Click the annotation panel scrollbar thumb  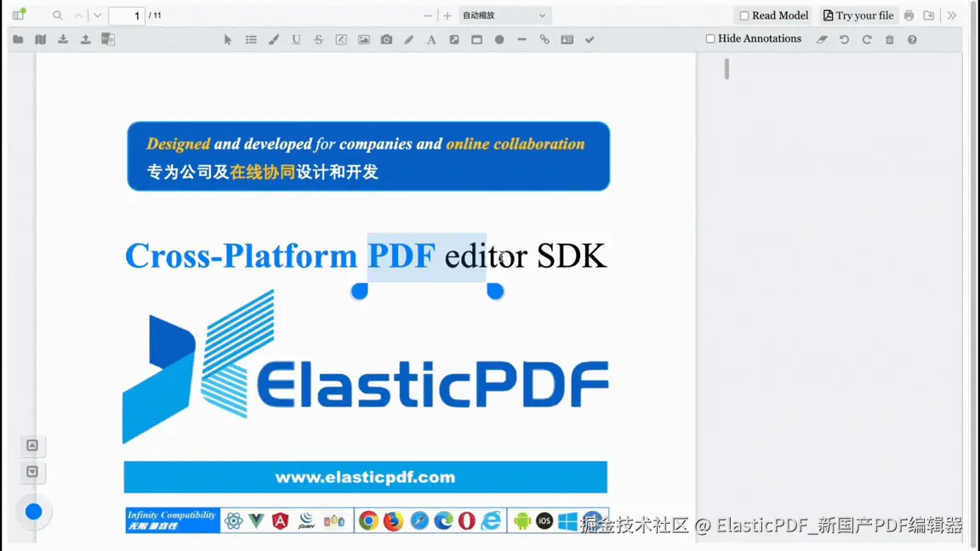(726, 69)
